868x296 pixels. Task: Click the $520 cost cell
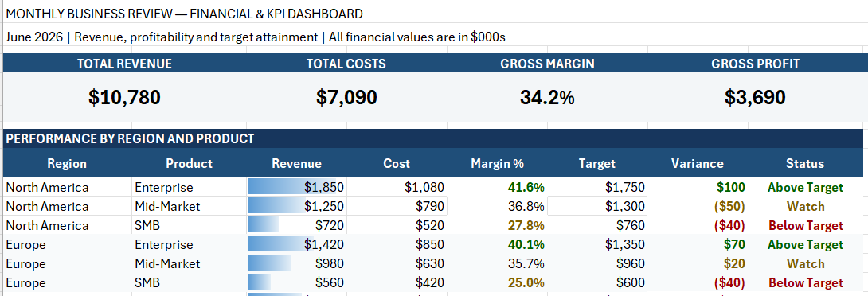point(397,225)
